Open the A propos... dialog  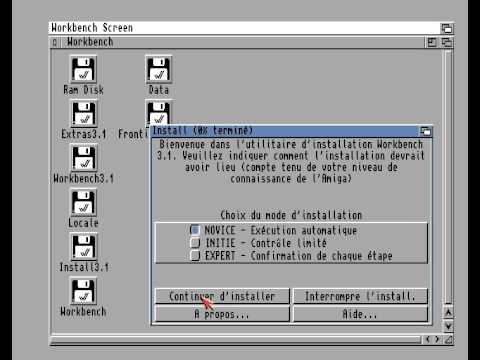tap(222, 314)
